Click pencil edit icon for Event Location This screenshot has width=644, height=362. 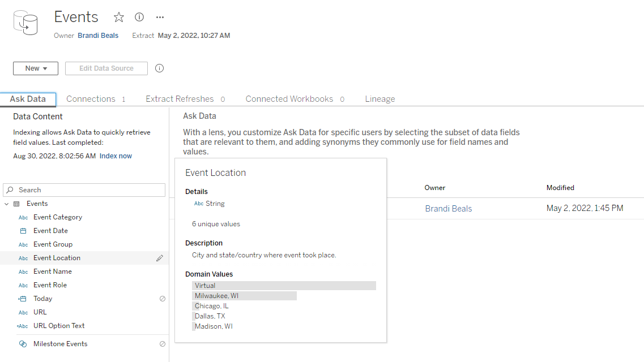coord(160,258)
